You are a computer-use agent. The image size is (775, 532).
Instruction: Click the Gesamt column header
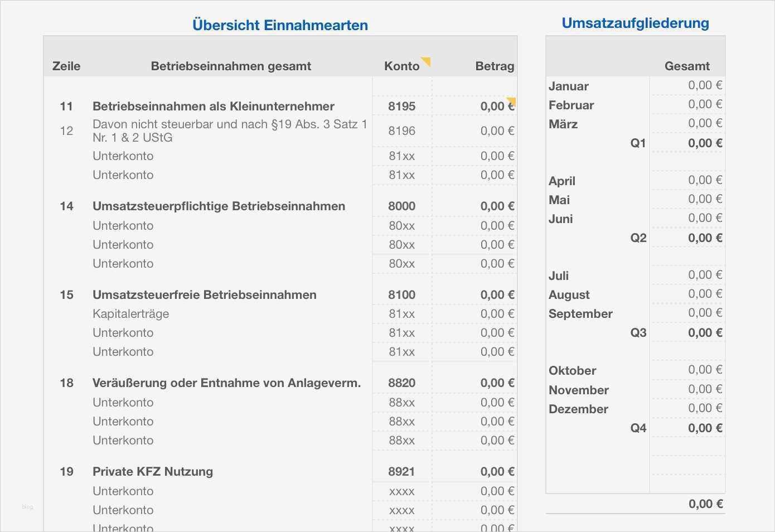pos(687,66)
